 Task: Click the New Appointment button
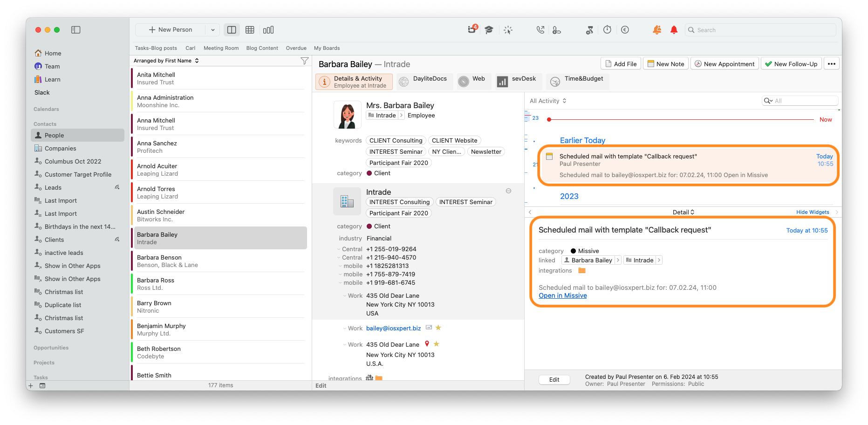tap(724, 64)
